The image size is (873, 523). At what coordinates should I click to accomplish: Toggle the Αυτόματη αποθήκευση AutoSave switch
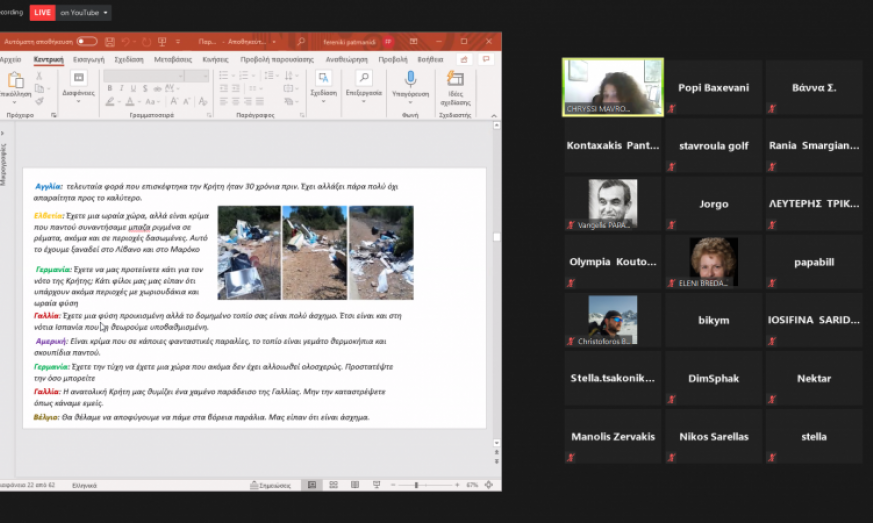pos(86,41)
